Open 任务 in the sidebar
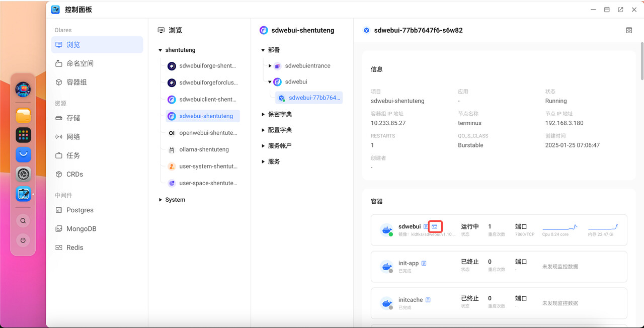The height and width of the screenshot is (328, 644). (x=97, y=155)
